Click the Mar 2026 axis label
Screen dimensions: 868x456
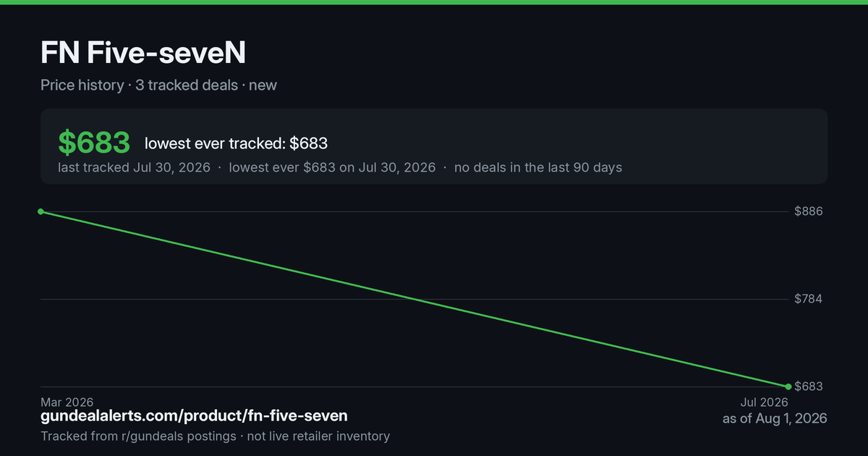coord(67,402)
